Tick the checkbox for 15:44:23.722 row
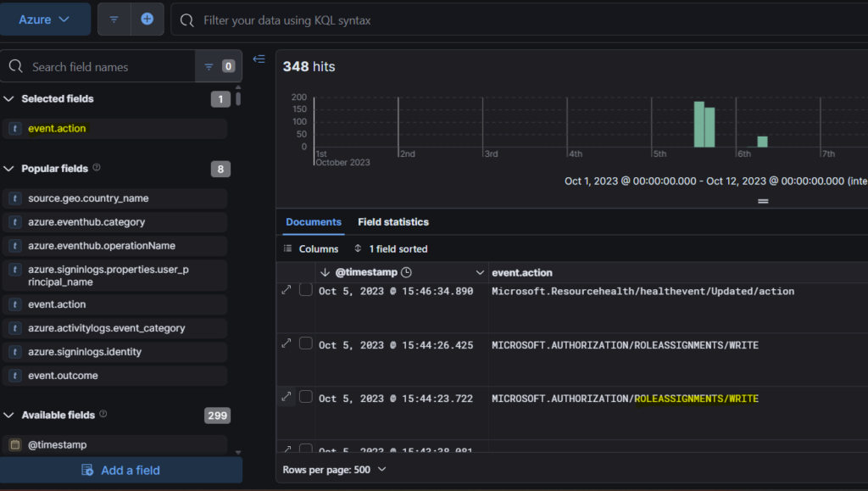868x491 pixels. (x=305, y=397)
